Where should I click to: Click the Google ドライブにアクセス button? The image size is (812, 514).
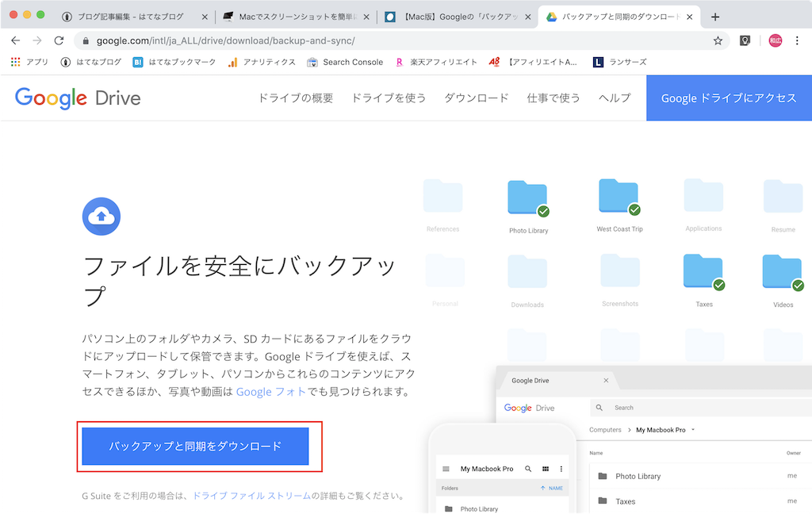pyautogui.click(x=728, y=98)
